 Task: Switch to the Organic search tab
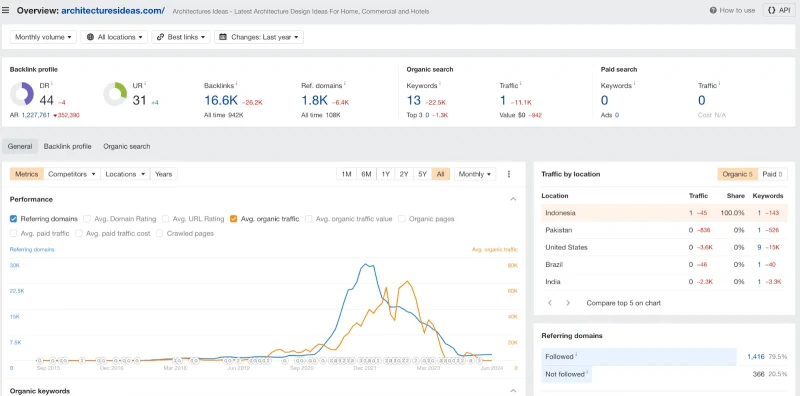pos(127,146)
